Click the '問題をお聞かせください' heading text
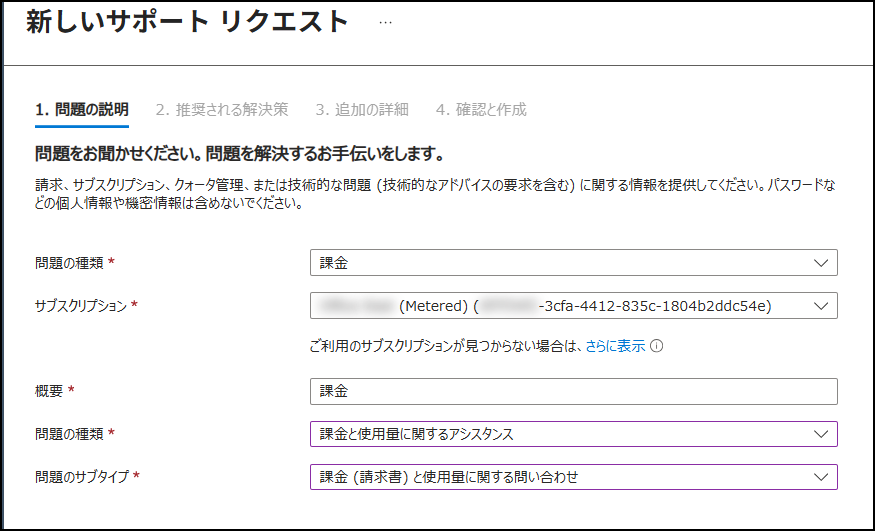 click(x=239, y=154)
